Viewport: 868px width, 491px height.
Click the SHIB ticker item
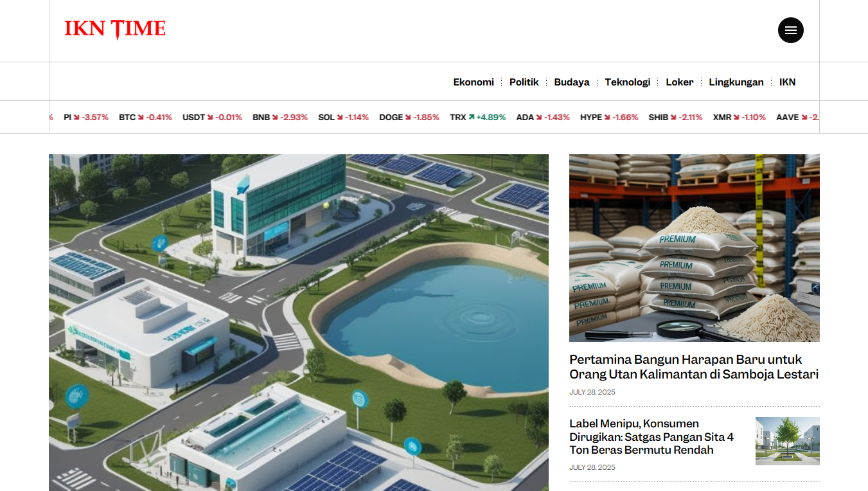(675, 118)
